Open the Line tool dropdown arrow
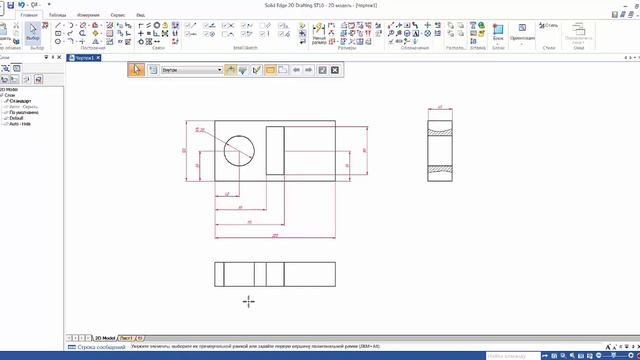Image resolution: width=640 pixels, height=360 pixels. tap(64, 25)
